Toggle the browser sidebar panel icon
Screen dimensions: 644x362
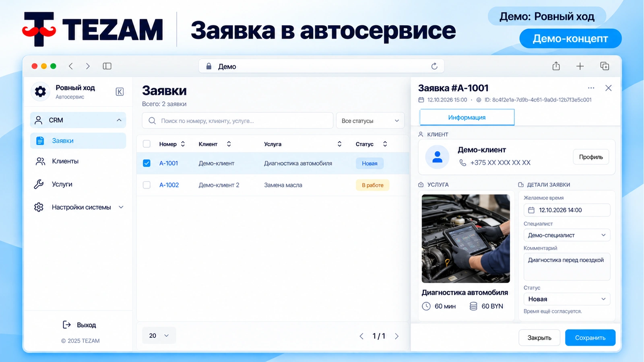coord(107,66)
